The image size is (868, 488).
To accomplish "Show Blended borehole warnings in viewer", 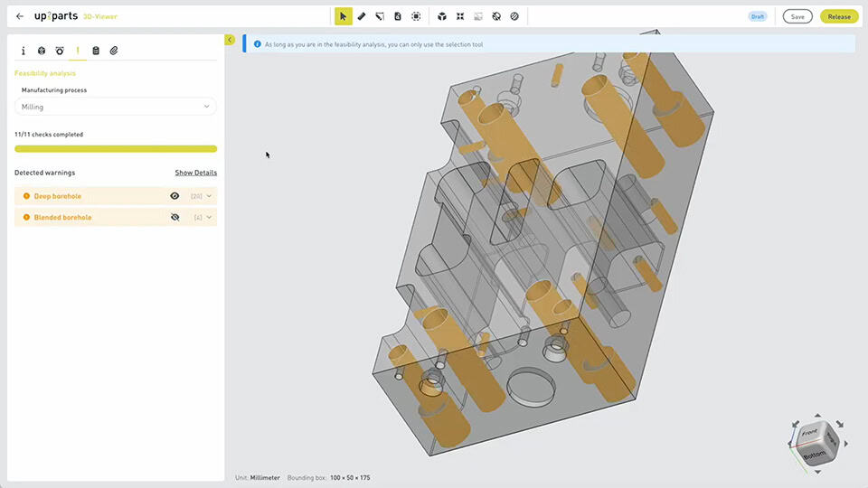I will point(175,218).
